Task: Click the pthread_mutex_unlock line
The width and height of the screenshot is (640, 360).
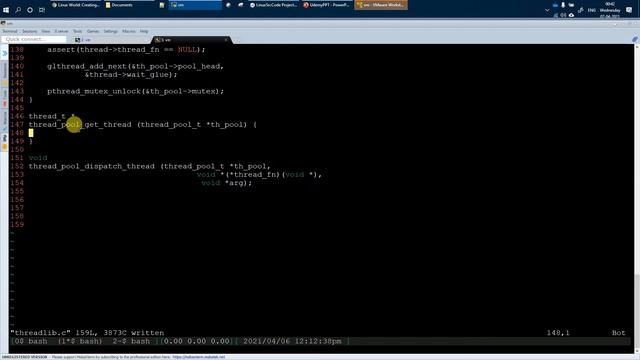Action: pyautogui.click(x=136, y=91)
